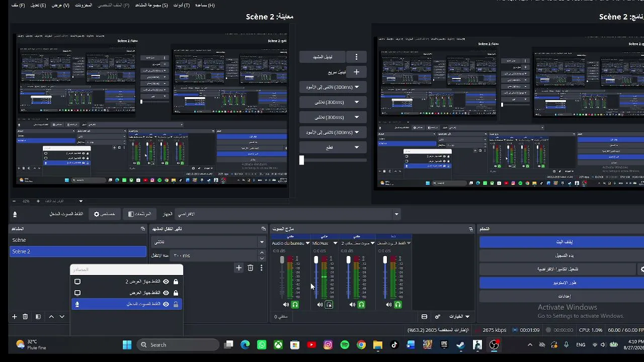Open Steam from the taskbar
The height and width of the screenshot is (362, 644).
click(460, 345)
